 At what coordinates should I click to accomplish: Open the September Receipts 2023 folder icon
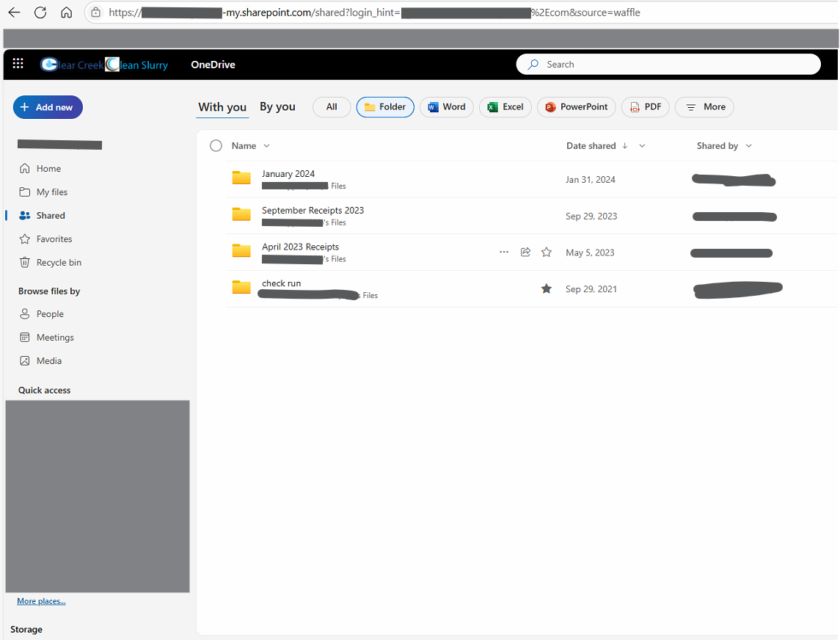(241, 214)
